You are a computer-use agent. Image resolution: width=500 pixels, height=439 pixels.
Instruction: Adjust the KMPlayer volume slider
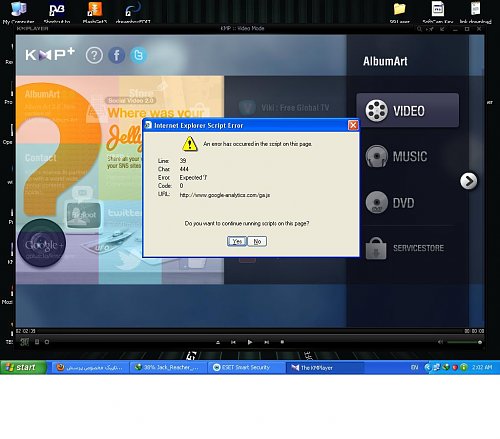click(464, 342)
